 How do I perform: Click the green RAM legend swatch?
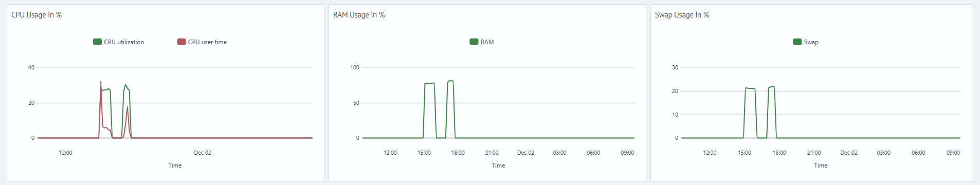(474, 42)
